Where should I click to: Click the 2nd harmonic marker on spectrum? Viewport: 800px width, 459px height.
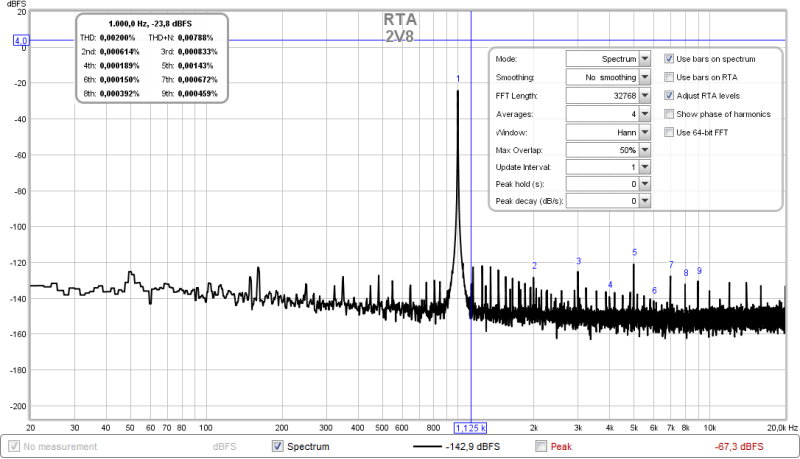(x=535, y=266)
